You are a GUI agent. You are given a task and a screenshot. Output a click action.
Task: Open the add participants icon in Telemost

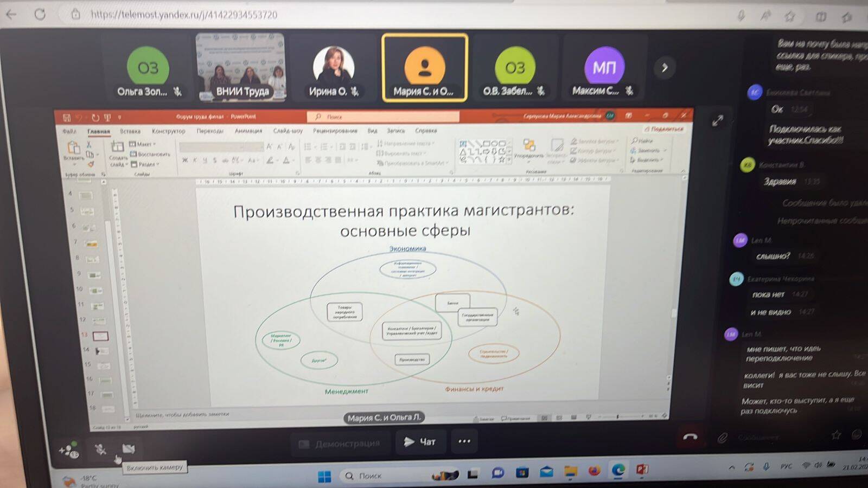pos(69,451)
